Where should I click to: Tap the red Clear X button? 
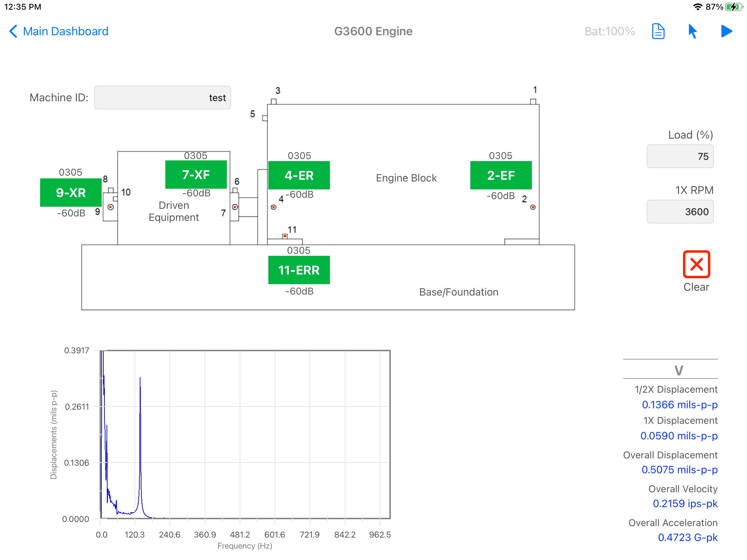pos(696,264)
